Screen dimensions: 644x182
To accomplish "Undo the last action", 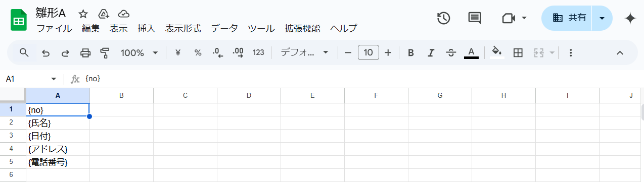I will 46,52.
